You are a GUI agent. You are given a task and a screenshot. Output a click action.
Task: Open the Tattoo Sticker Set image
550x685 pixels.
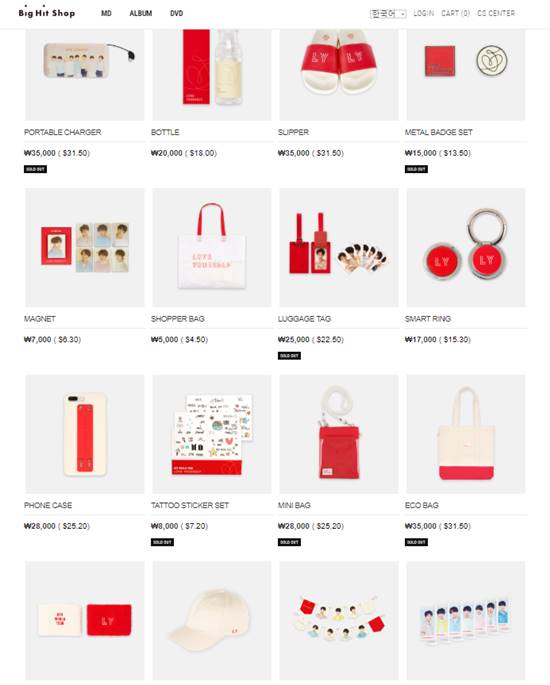click(x=212, y=434)
